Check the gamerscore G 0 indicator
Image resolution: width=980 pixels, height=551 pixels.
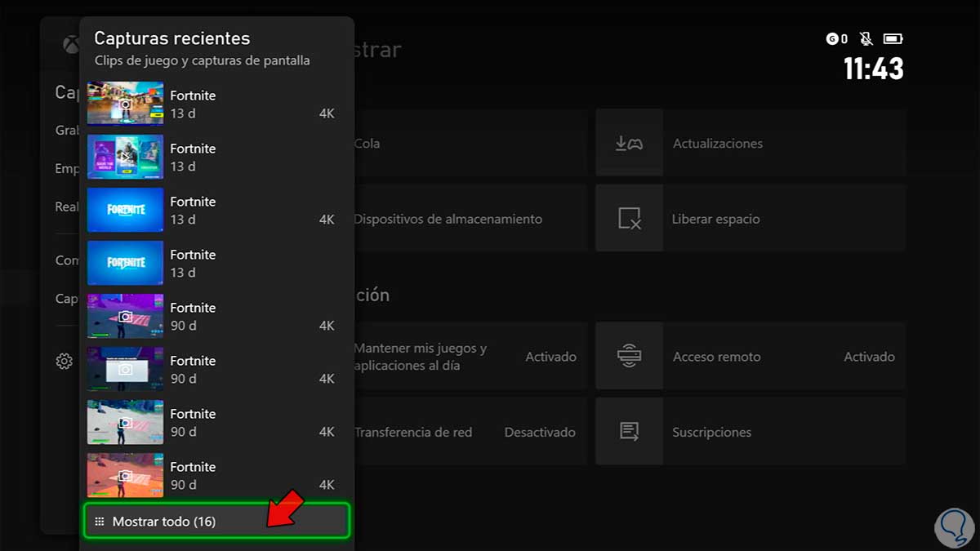[x=837, y=38]
